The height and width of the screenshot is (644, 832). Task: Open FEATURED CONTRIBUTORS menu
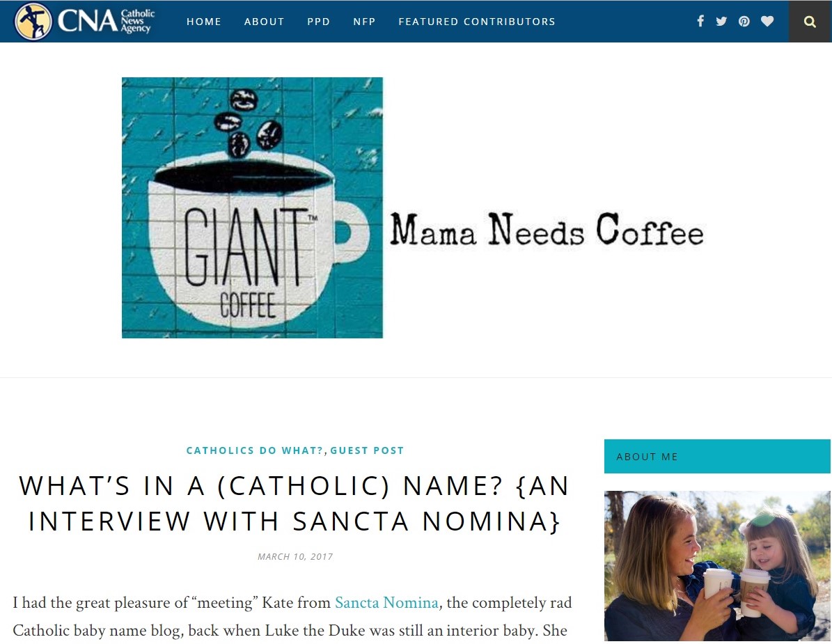coord(477,22)
